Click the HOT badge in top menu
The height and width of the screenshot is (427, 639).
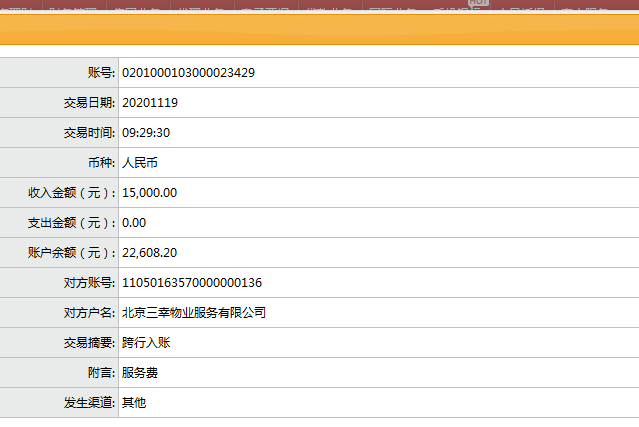[478, 4]
